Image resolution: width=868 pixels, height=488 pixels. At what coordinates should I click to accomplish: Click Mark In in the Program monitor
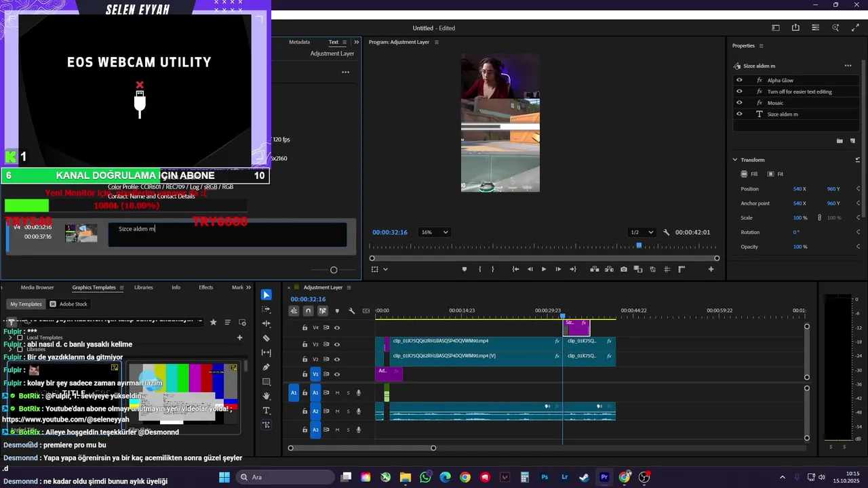tap(479, 269)
